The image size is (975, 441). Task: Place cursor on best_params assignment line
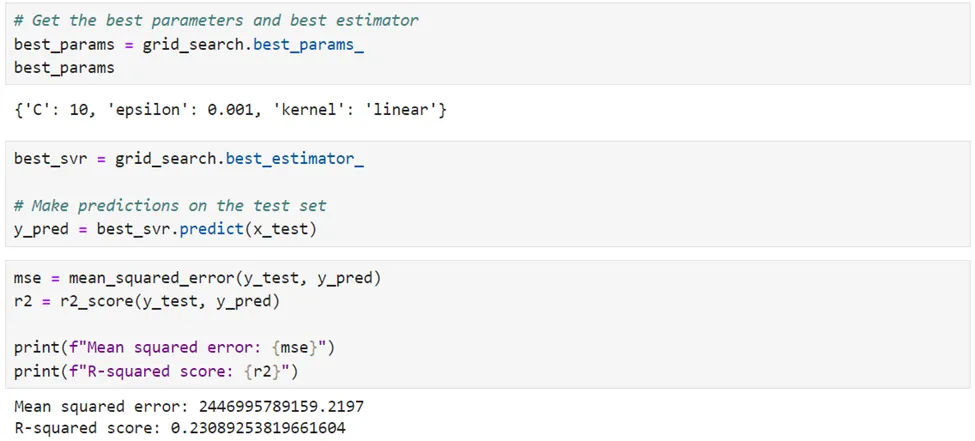[x=188, y=45]
